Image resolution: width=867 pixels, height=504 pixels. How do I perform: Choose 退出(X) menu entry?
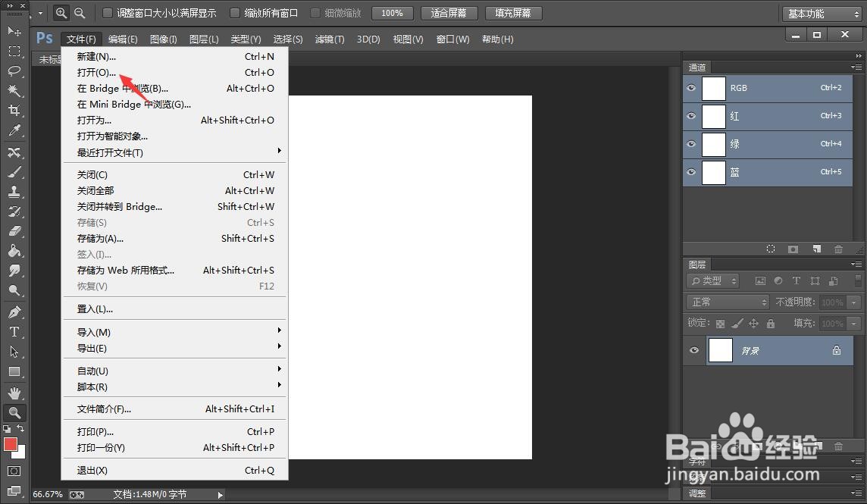[175, 470]
